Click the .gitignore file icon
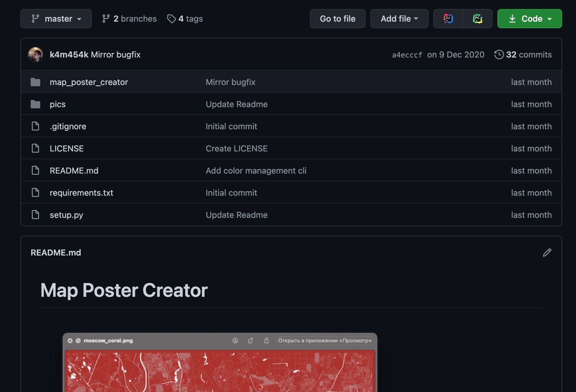Viewport: 576px width, 392px height. (x=36, y=126)
